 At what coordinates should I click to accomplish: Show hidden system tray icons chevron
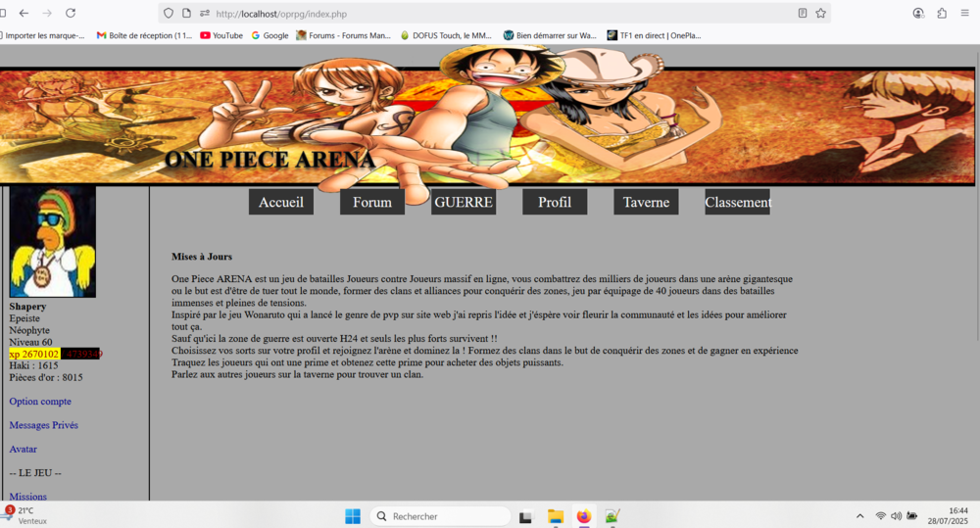[x=860, y=516]
